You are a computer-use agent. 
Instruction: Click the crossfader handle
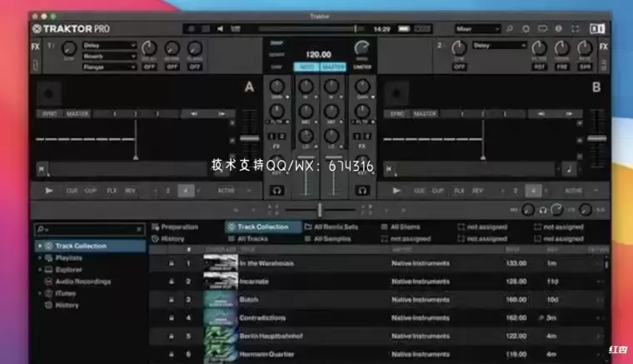click(x=319, y=210)
